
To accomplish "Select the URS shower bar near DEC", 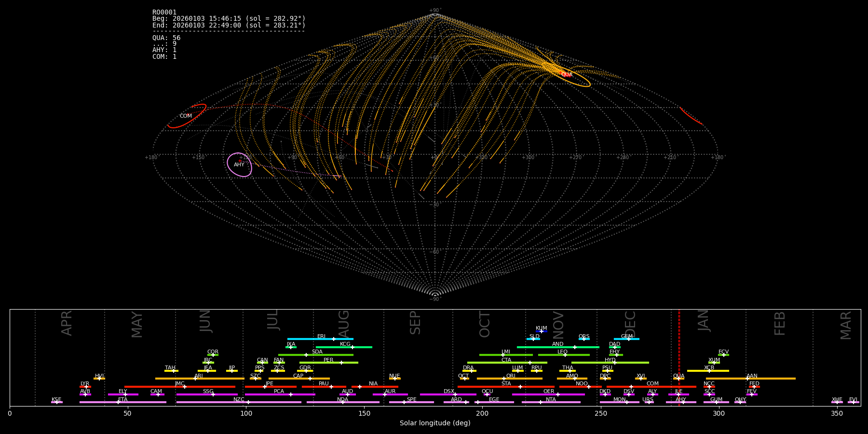I will [x=649, y=402].
